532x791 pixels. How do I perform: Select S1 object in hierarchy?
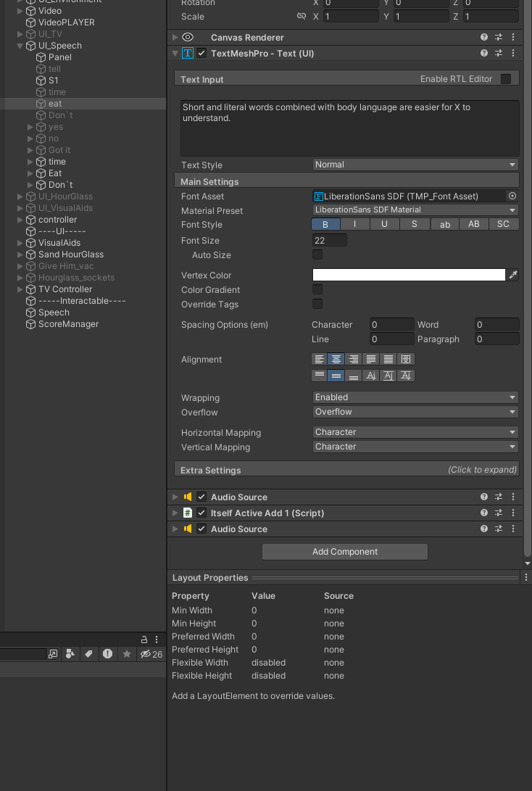53,80
